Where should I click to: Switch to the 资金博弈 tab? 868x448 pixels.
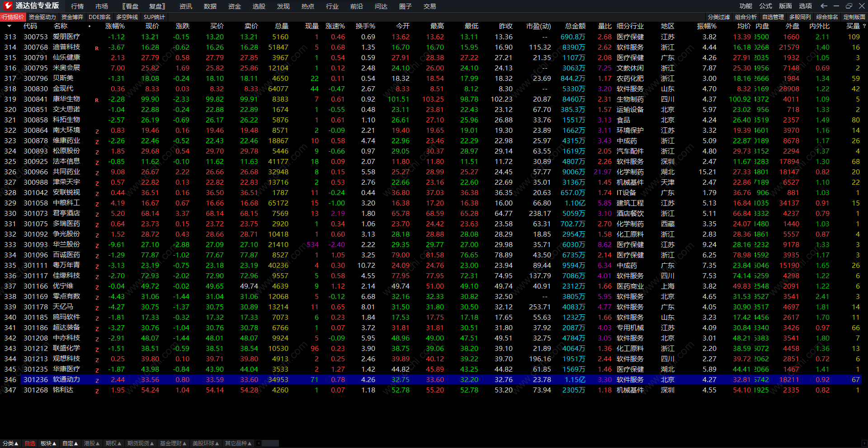[72, 17]
